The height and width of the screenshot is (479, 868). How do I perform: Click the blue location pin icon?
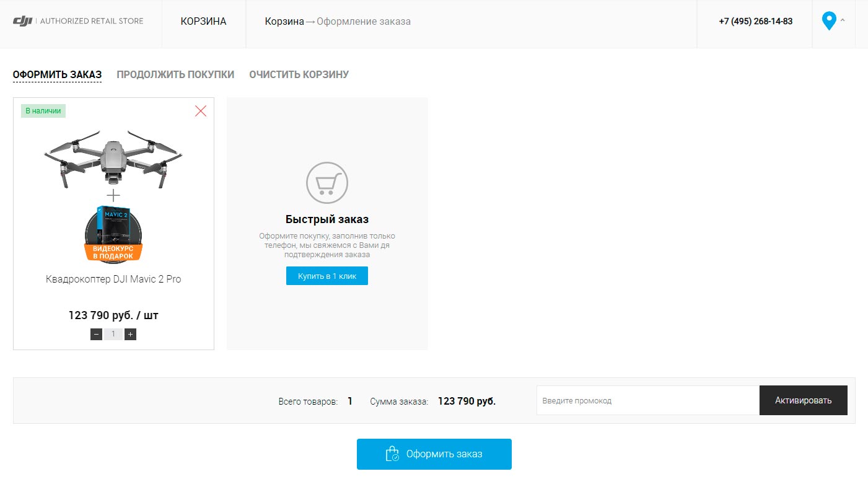[x=829, y=21]
